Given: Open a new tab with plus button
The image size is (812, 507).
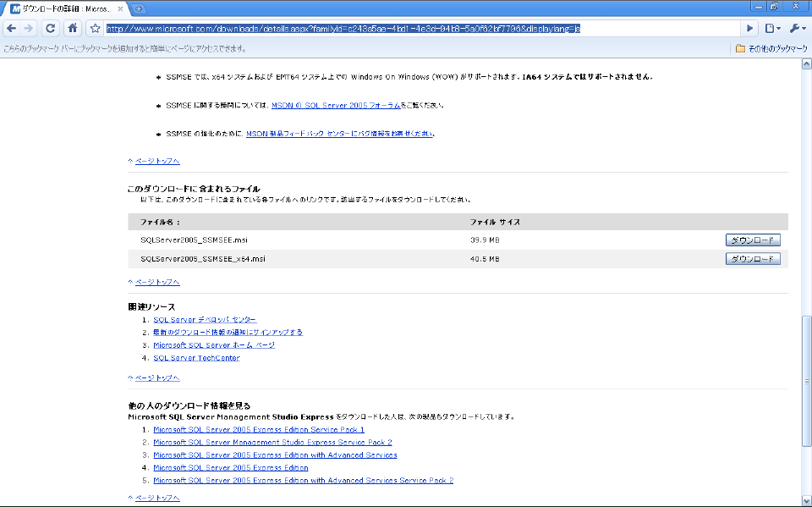Looking at the screenshot, I should (138, 8).
